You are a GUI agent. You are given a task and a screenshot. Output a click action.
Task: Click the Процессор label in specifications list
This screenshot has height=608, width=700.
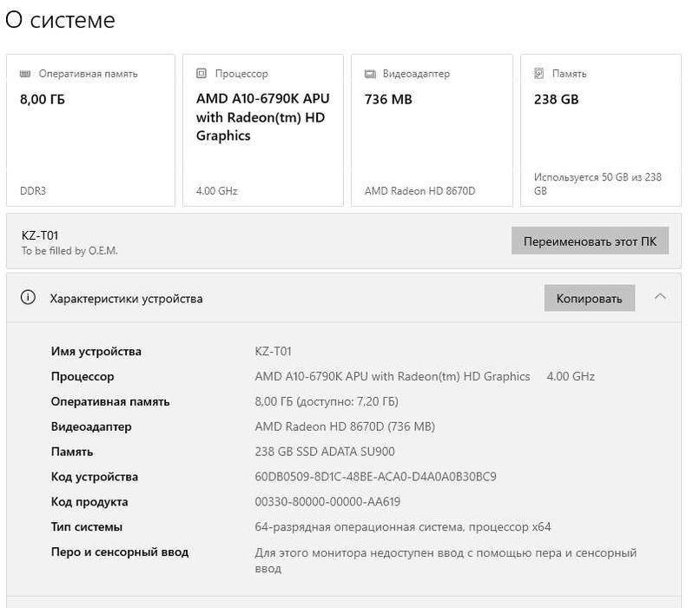(83, 376)
